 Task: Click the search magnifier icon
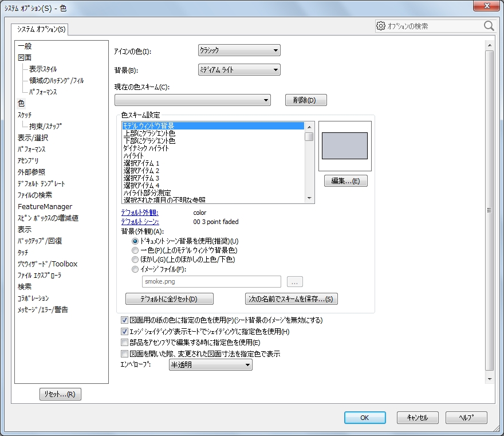pos(489,26)
